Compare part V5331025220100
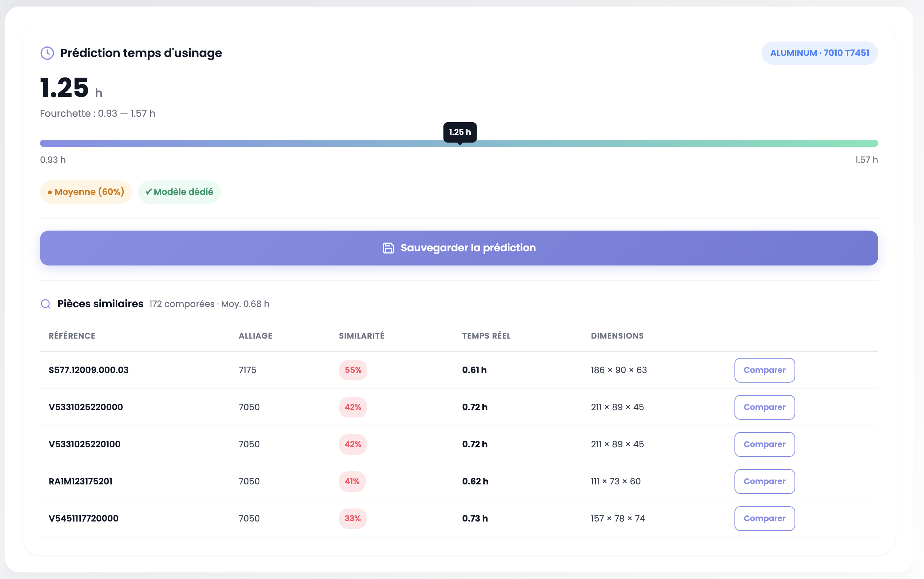 click(x=764, y=444)
